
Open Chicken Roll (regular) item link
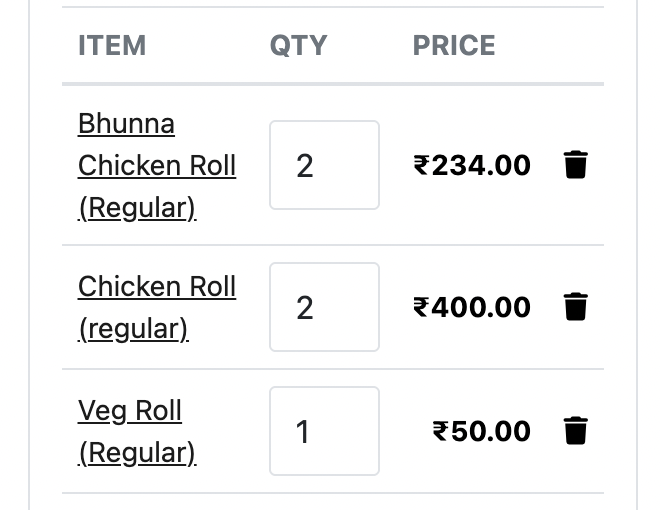click(156, 287)
